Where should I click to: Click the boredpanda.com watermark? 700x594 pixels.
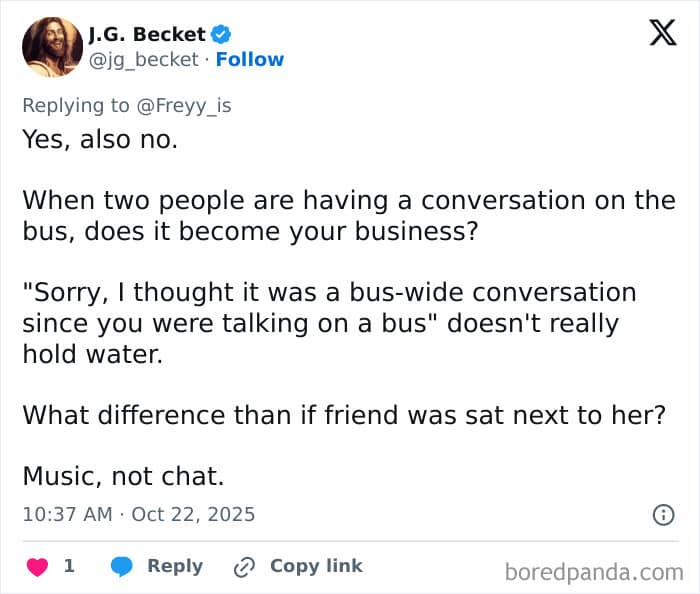click(593, 572)
